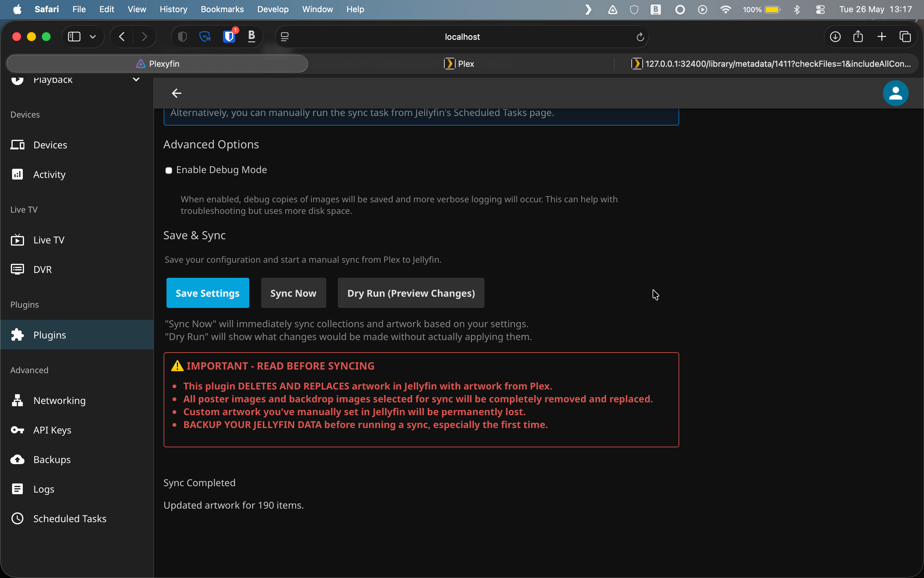Open the Safari File menu
Viewport: 924px width, 578px height.
click(79, 9)
